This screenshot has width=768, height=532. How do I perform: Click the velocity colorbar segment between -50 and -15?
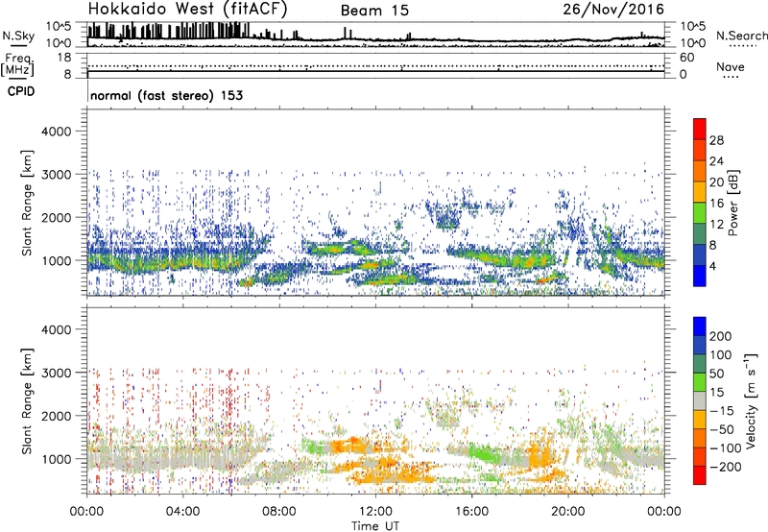pyautogui.click(x=700, y=420)
